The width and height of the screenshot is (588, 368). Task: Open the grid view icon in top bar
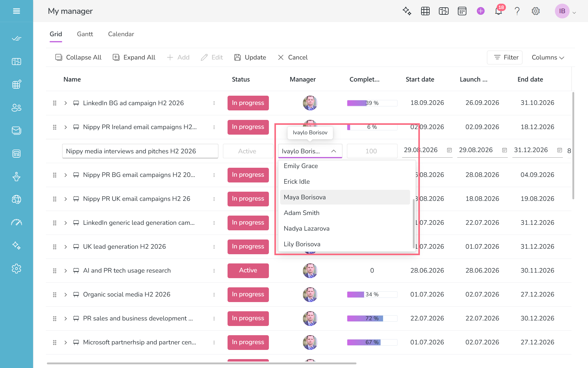tap(425, 11)
